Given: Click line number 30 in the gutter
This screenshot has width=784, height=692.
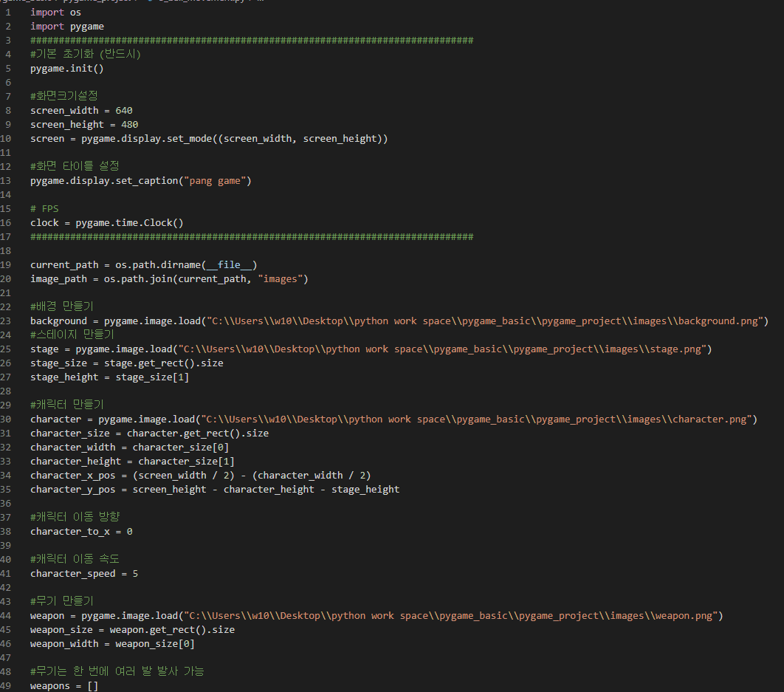Looking at the screenshot, I should click(x=5, y=419).
